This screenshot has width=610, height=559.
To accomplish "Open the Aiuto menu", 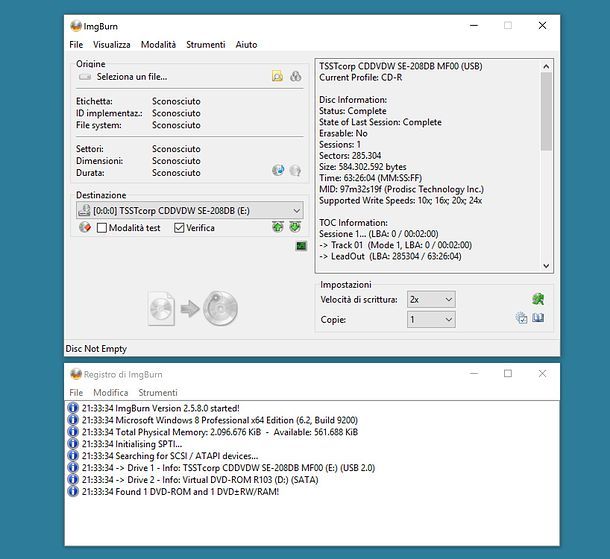I will [x=246, y=45].
